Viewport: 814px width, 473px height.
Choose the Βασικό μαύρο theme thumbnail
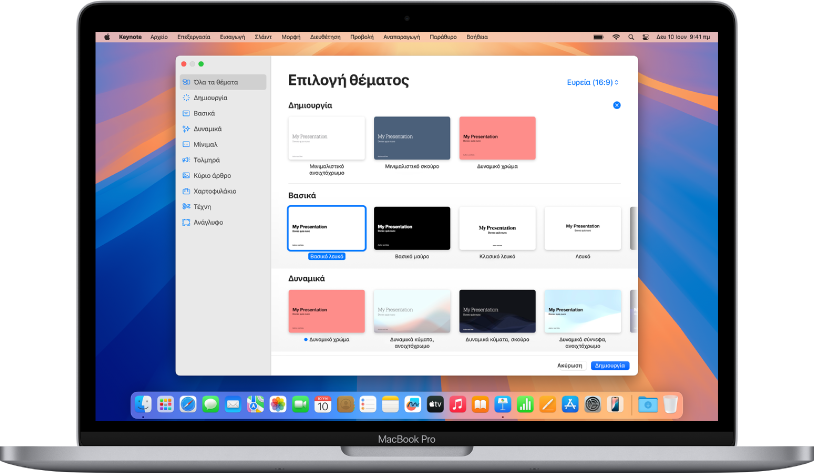coord(412,228)
